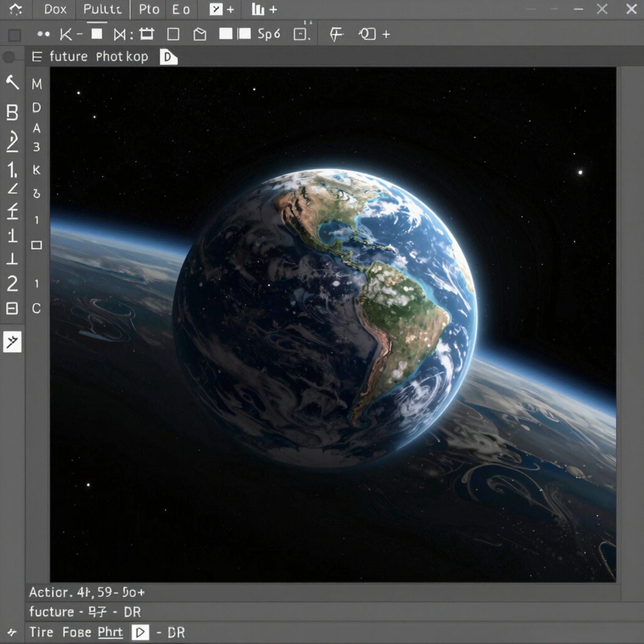Screen dimensions: 644x644
Task: Select the highlighted wand tool icon
Action: coord(12,342)
